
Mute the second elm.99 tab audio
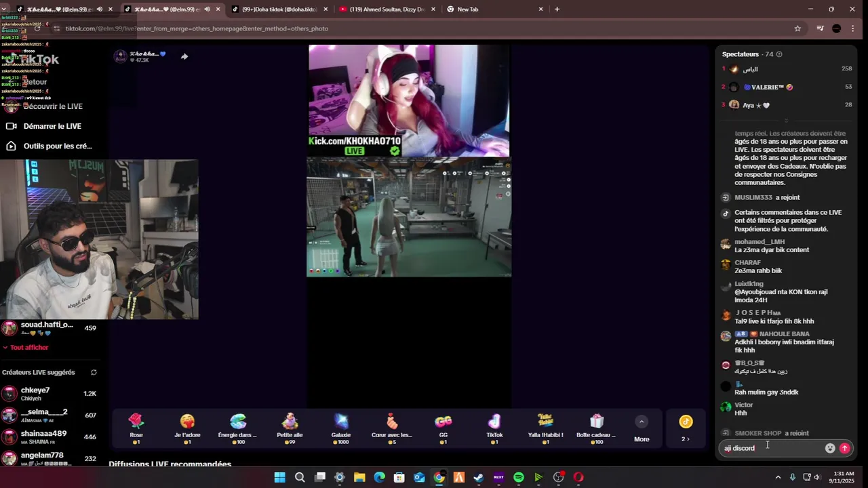point(207,9)
